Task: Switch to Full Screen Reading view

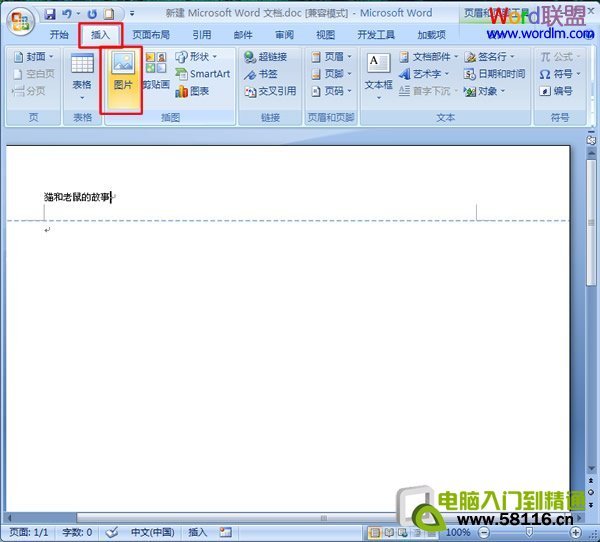Action: click(389, 532)
